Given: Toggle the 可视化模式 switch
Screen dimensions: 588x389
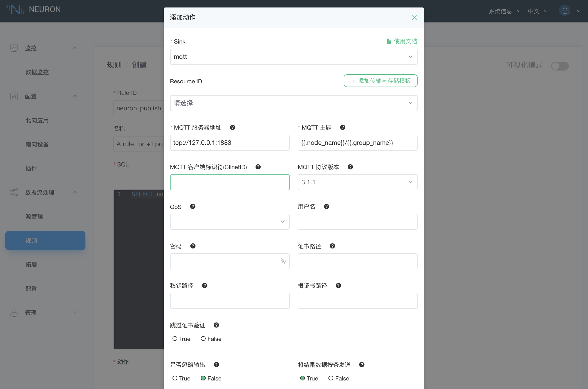Looking at the screenshot, I should [560, 66].
